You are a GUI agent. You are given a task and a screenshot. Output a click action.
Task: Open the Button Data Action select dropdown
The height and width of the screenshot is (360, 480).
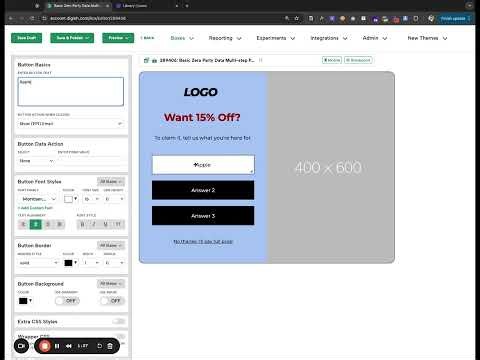[x=36, y=161]
